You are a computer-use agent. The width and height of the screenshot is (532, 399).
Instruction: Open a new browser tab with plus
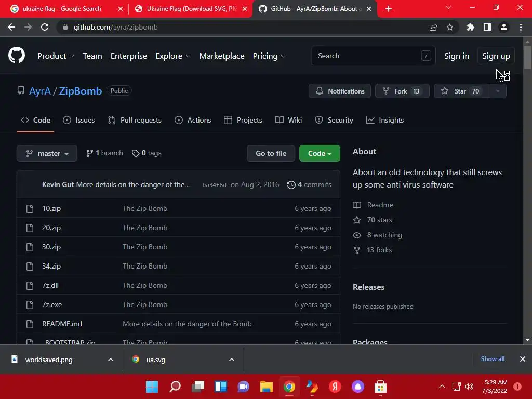389,9
